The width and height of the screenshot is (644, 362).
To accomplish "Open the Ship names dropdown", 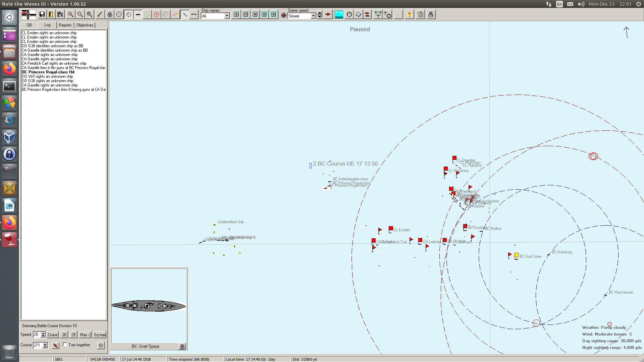I will (x=227, y=16).
